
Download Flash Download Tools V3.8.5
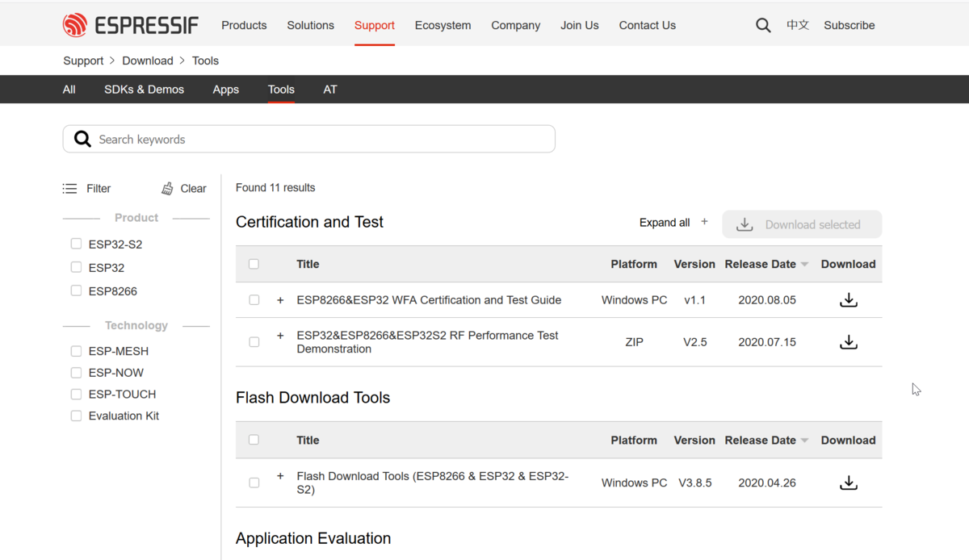pyautogui.click(x=848, y=483)
